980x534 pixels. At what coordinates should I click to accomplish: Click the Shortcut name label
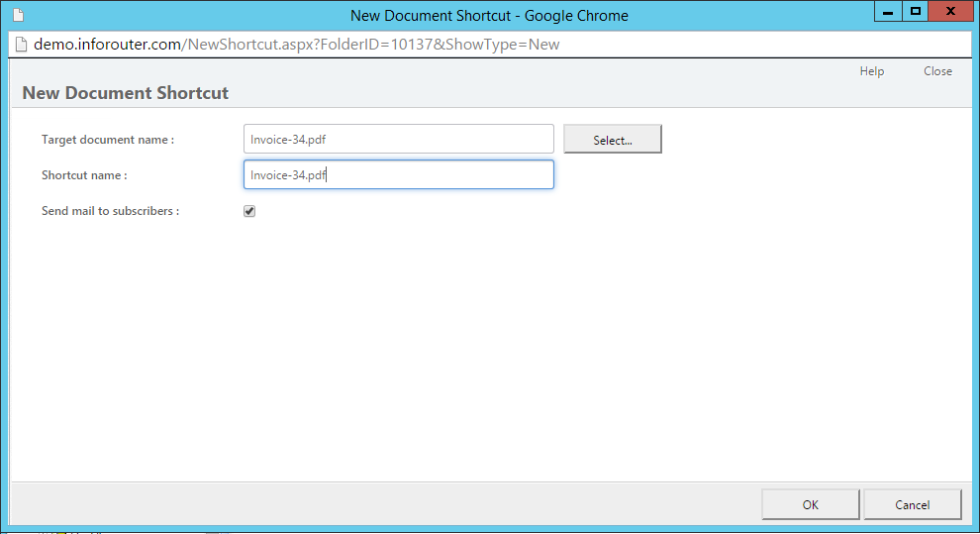(x=84, y=175)
